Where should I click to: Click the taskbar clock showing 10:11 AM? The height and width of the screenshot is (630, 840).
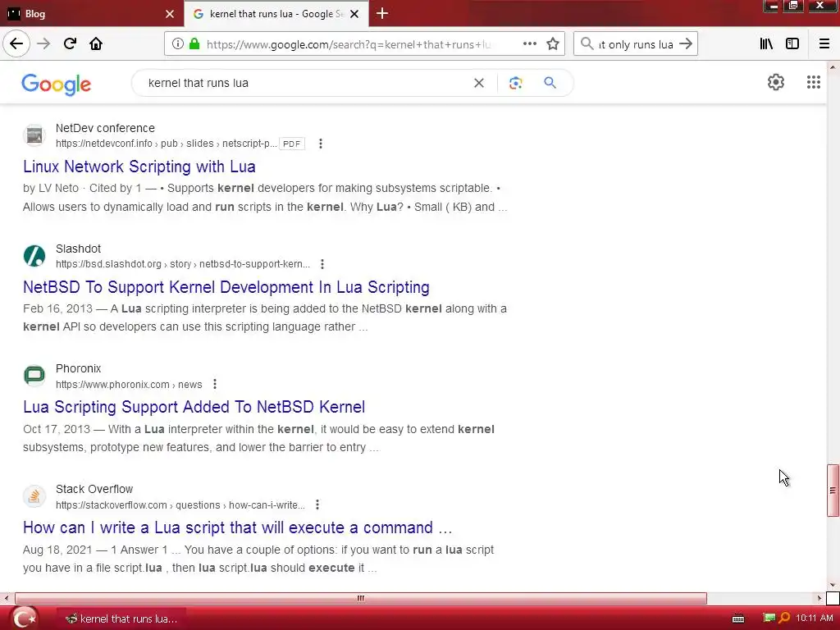pyautogui.click(x=815, y=619)
